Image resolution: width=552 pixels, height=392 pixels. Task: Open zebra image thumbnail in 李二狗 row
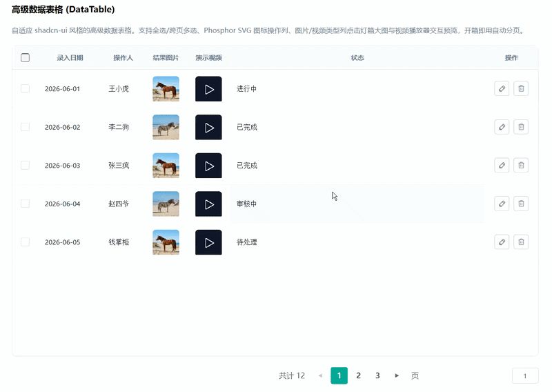tap(166, 127)
